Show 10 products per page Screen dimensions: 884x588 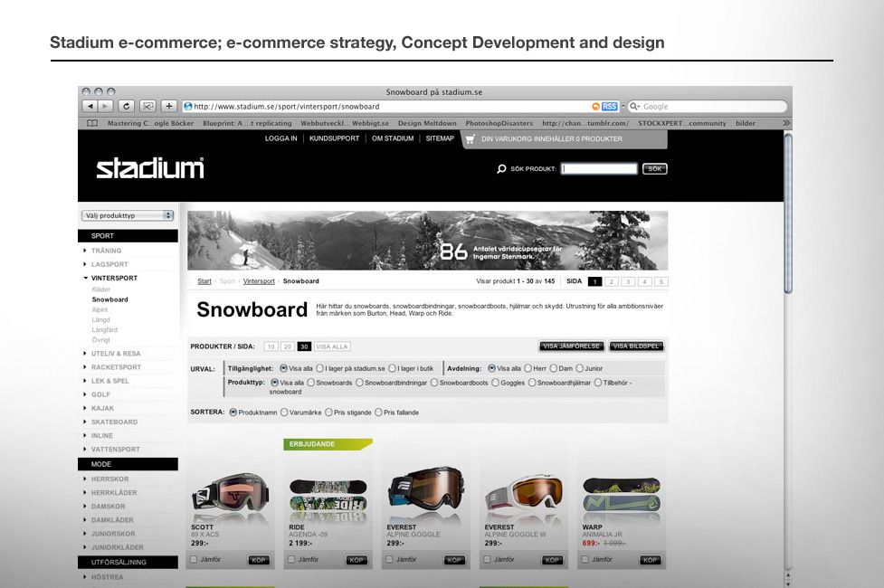(271, 346)
